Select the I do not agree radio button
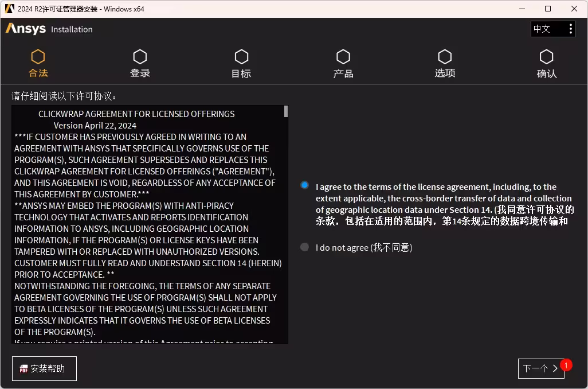Screen dimensions: 588x389 click(x=304, y=247)
